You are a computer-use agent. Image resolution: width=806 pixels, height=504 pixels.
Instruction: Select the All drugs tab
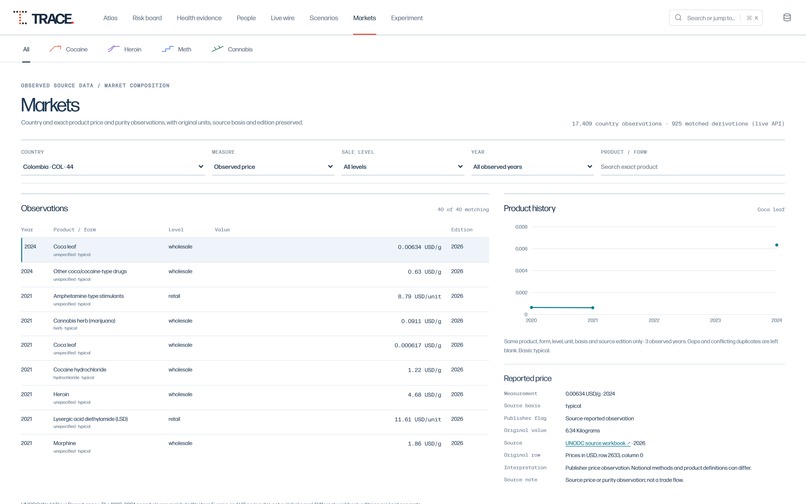tap(26, 49)
